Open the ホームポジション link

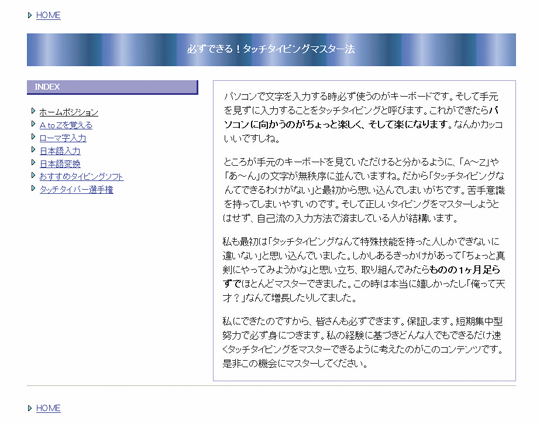[x=69, y=112]
